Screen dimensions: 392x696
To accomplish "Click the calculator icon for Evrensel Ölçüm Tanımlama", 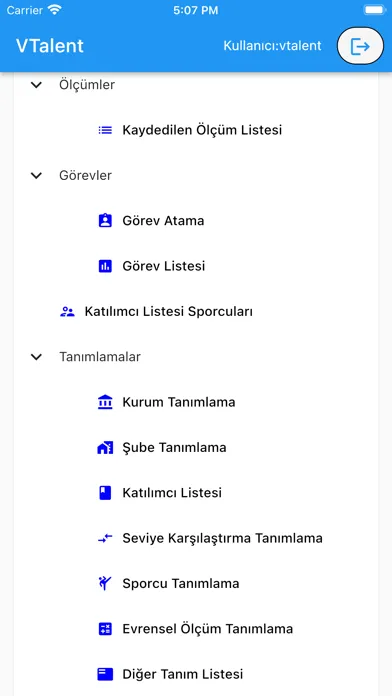I will (x=105, y=629).
